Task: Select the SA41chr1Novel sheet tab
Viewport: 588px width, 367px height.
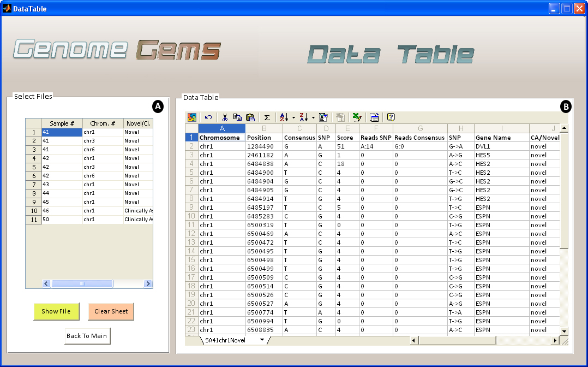Action: click(x=225, y=340)
